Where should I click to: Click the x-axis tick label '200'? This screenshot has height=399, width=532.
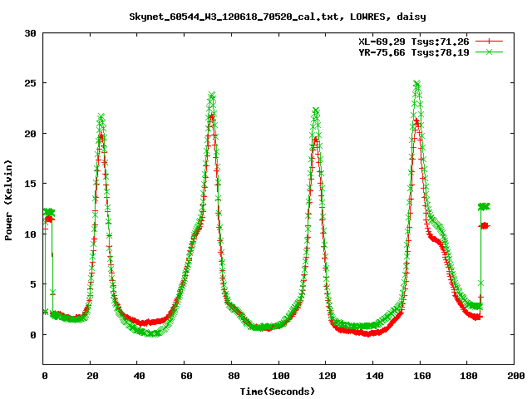pyautogui.click(x=516, y=376)
